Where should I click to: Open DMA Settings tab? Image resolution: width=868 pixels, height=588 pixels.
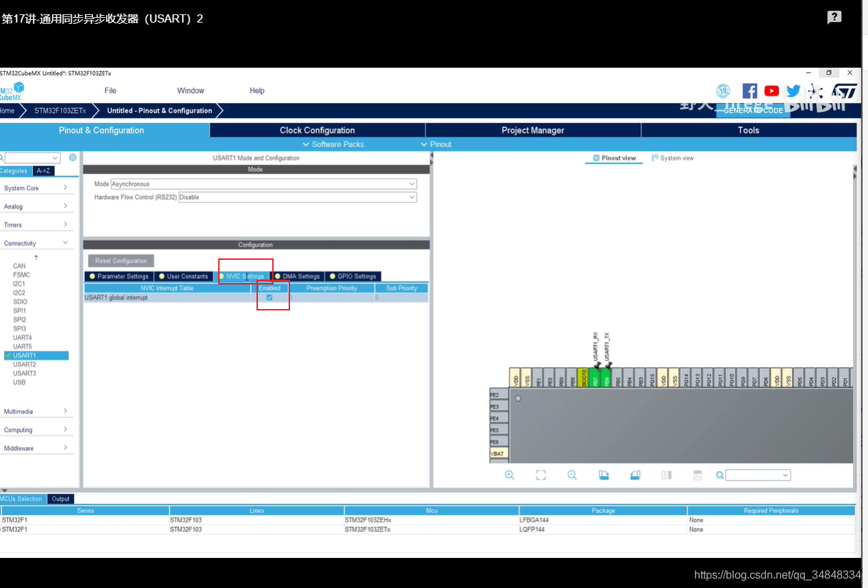297,276
